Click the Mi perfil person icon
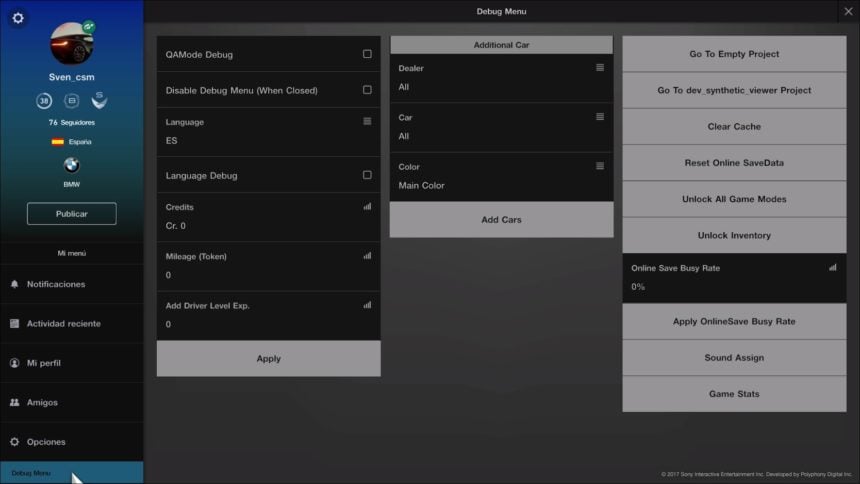 (x=14, y=363)
